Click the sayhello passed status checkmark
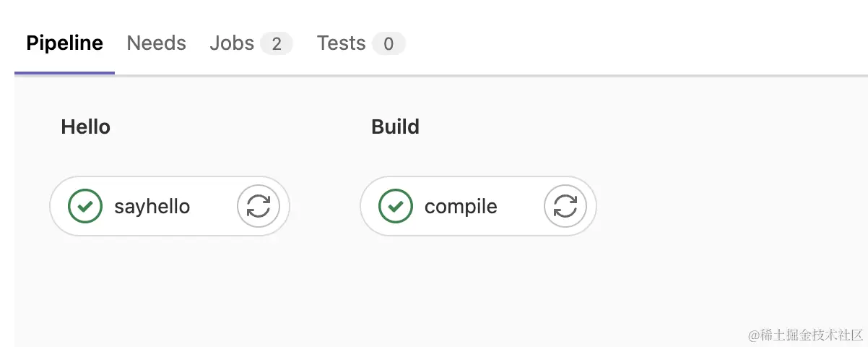This screenshot has height=347, width=868. pyautogui.click(x=85, y=206)
